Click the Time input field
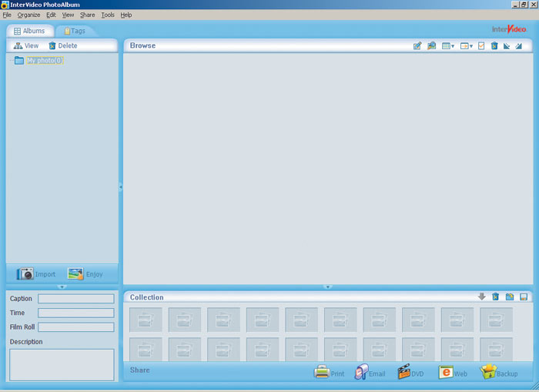The image size is (539, 392). point(76,313)
